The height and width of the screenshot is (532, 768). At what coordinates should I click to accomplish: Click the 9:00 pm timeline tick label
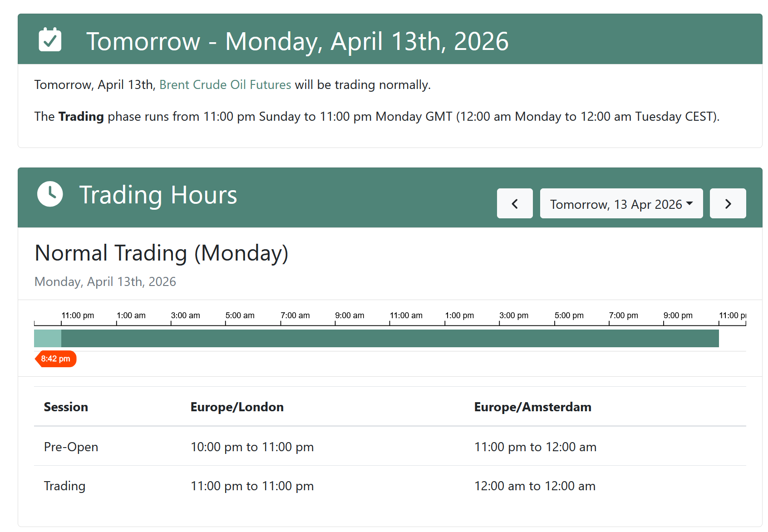click(678, 315)
